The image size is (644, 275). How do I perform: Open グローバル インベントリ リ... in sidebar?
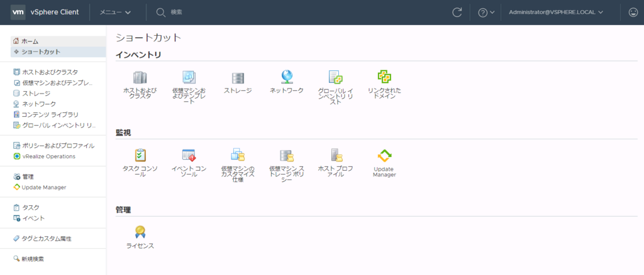tap(53, 125)
